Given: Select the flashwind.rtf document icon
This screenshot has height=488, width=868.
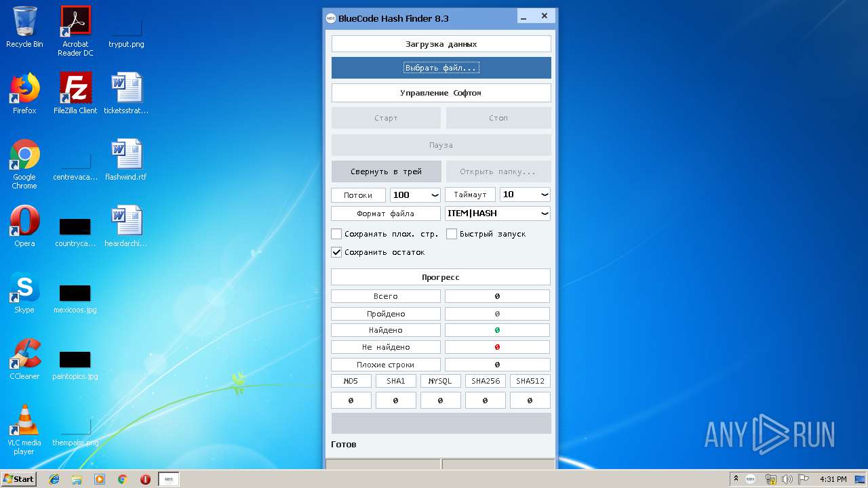Looking at the screenshot, I should (x=126, y=160).
